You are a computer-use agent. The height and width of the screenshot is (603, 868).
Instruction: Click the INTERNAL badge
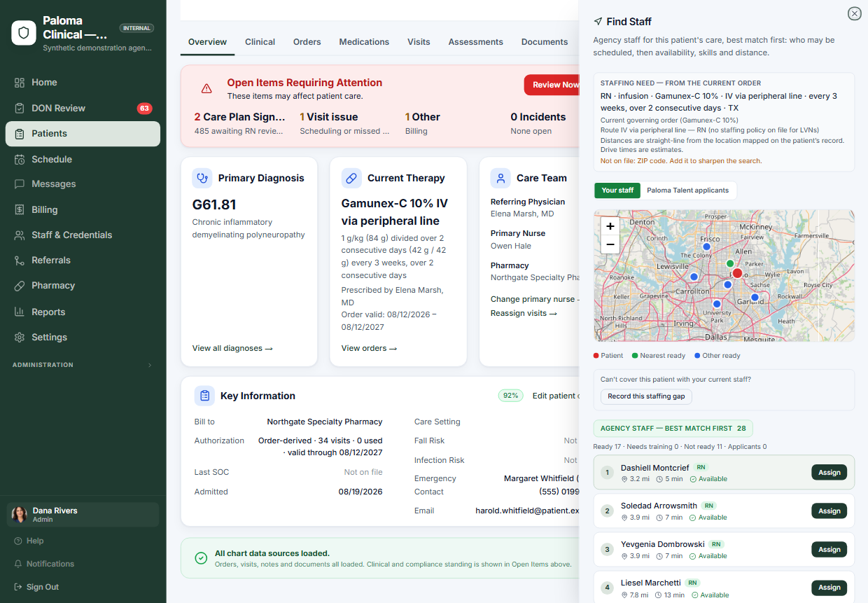136,28
